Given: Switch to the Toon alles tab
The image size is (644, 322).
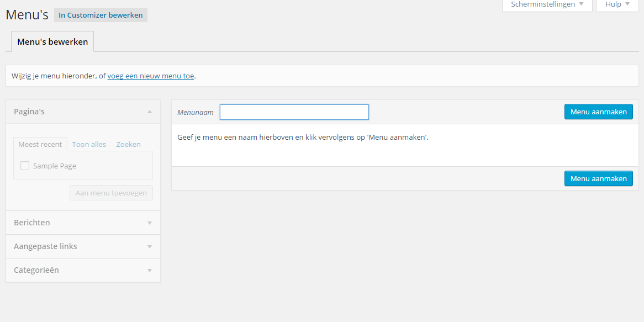Looking at the screenshot, I should tap(89, 144).
